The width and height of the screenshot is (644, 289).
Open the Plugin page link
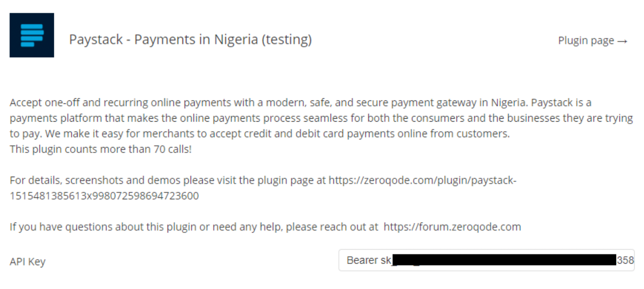click(593, 41)
